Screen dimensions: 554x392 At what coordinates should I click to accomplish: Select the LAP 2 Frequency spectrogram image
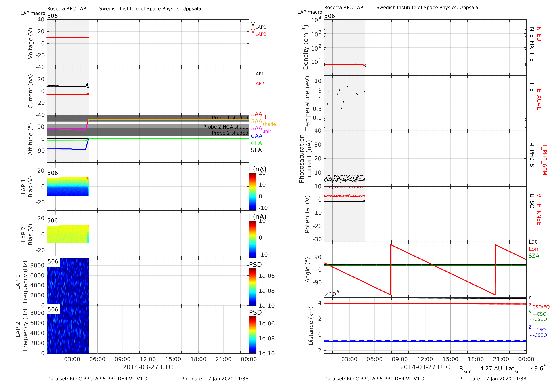pos(68,329)
